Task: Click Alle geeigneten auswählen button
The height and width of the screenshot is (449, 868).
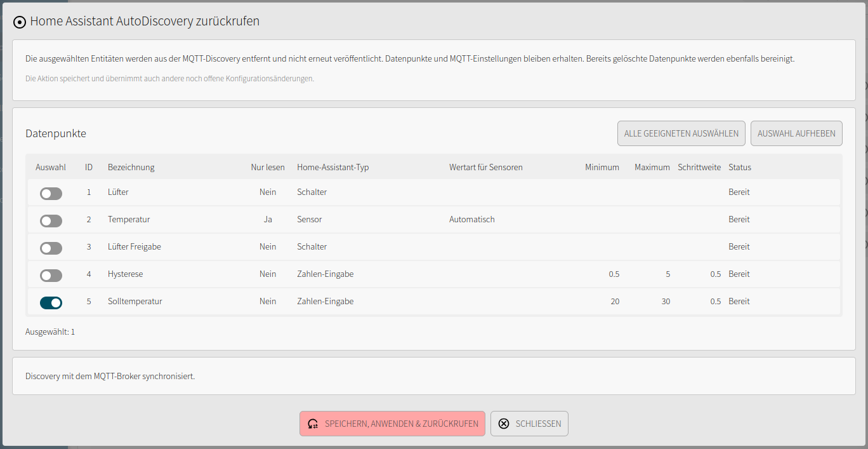Action: click(x=681, y=133)
